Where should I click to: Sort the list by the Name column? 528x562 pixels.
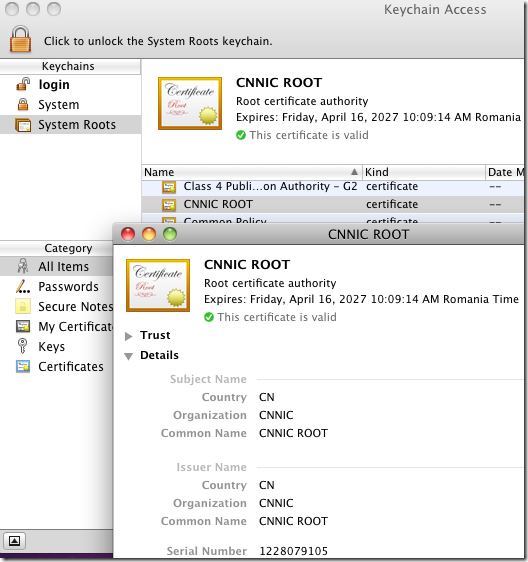(252, 172)
